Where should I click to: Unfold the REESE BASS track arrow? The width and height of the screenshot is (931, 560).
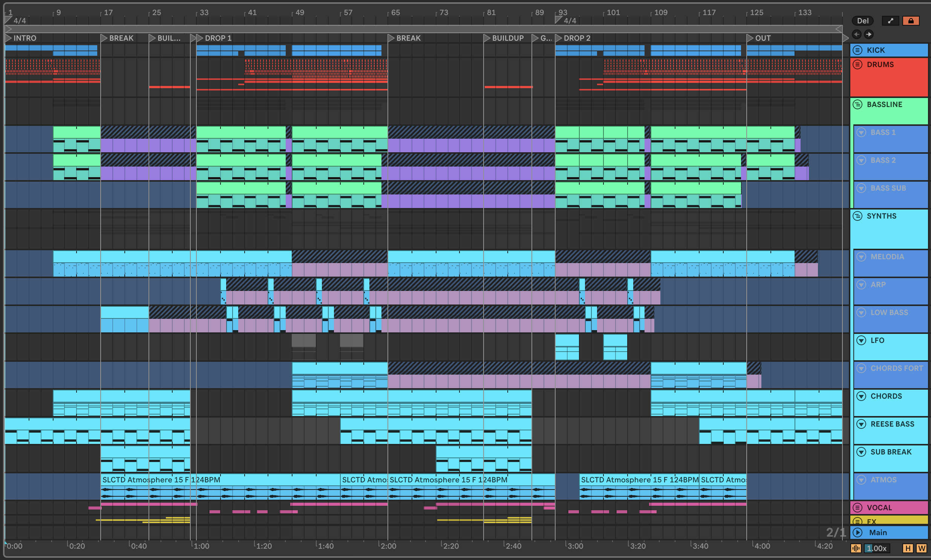point(861,424)
